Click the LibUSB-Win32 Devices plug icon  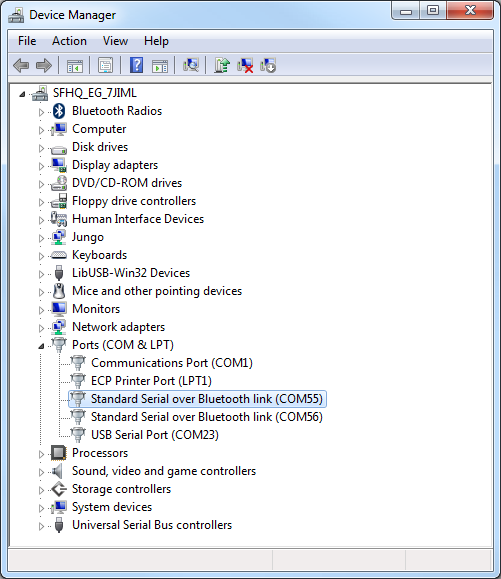click(59, 273)
